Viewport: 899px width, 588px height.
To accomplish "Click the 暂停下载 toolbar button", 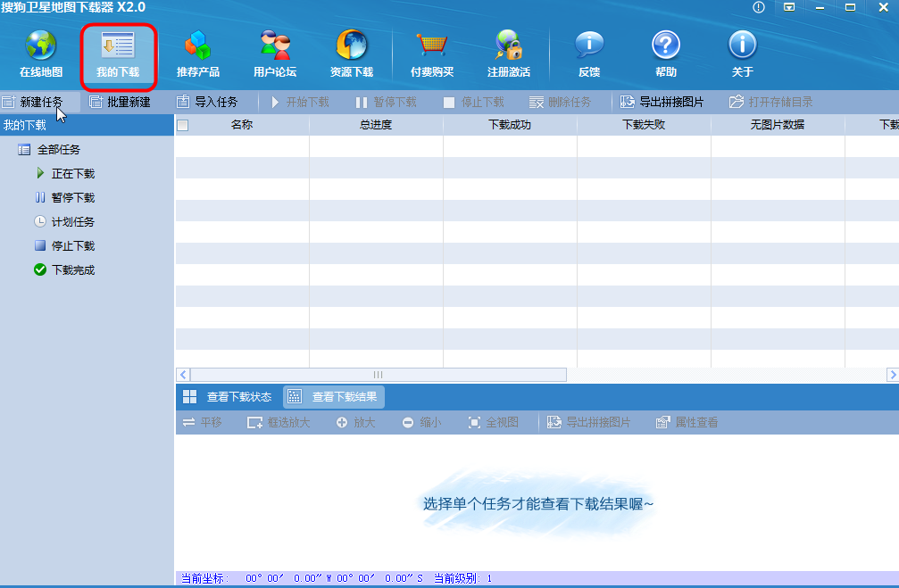I will point(386,102).
